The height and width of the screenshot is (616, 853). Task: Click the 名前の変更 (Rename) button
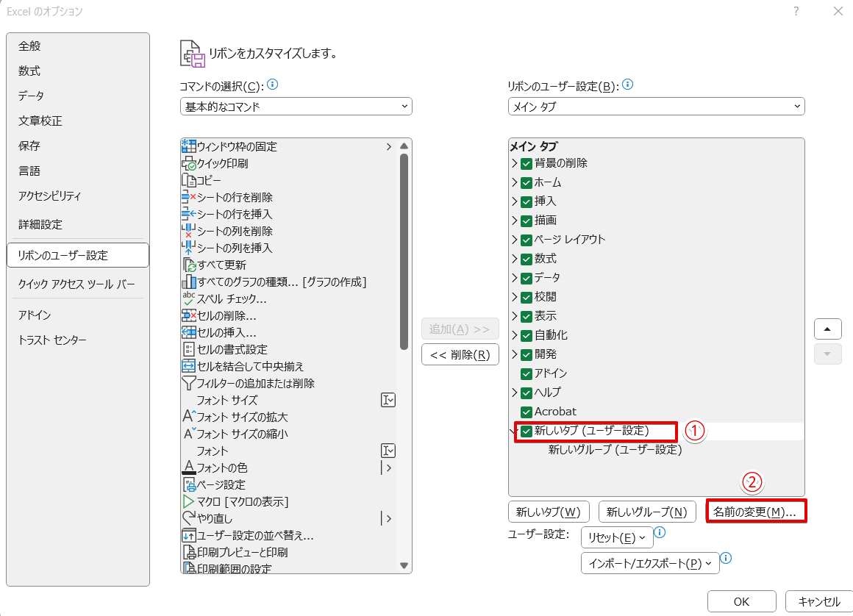click(755, 511)
